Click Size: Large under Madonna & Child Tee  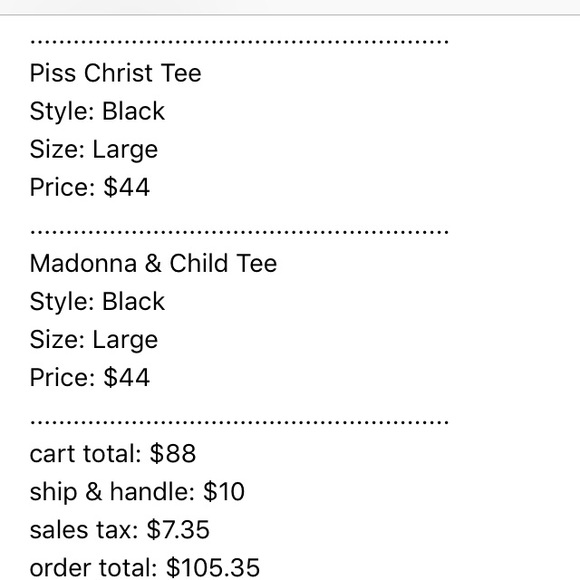coord(94,340)
